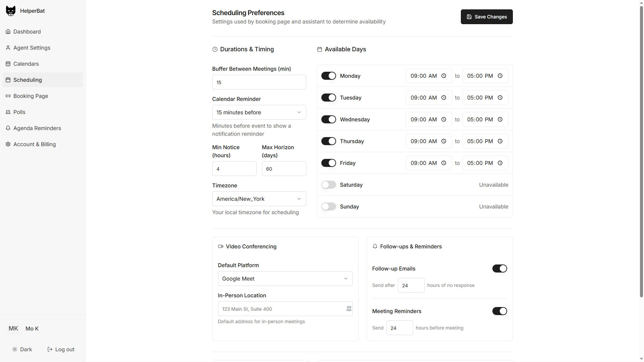Click the clock icon on Friday's end time

click(x=500, y=163)
